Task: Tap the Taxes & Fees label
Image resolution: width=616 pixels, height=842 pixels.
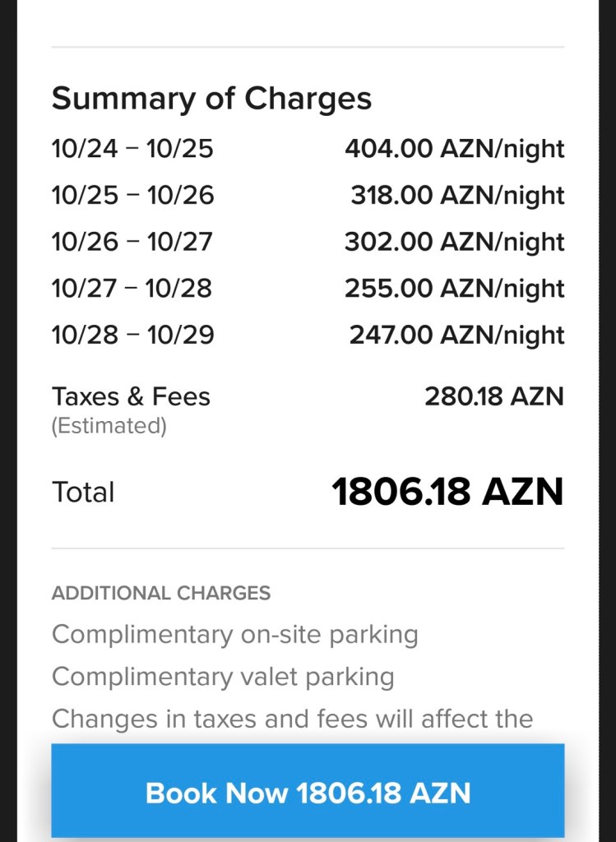Action: tap(131, 396)
